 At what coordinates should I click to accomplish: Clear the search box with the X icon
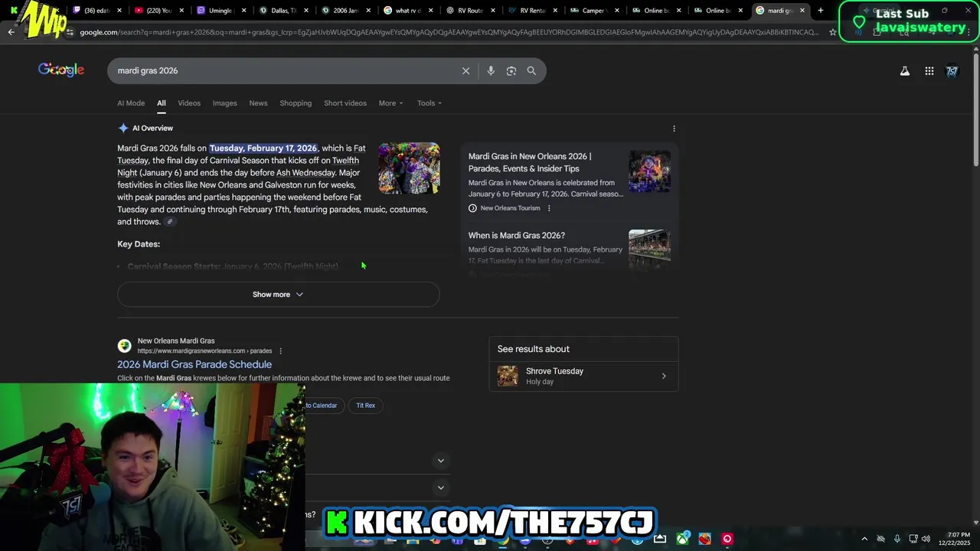pos(465,70)
